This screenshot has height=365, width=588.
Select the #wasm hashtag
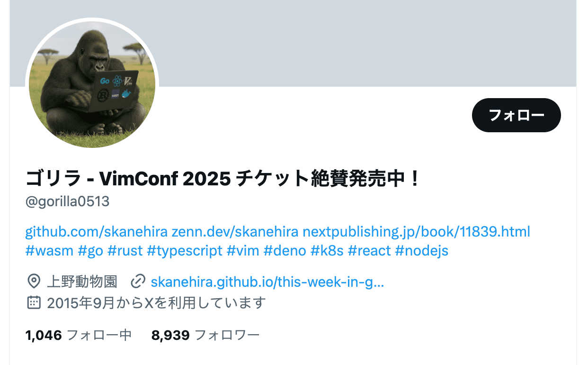pos(50,251)
